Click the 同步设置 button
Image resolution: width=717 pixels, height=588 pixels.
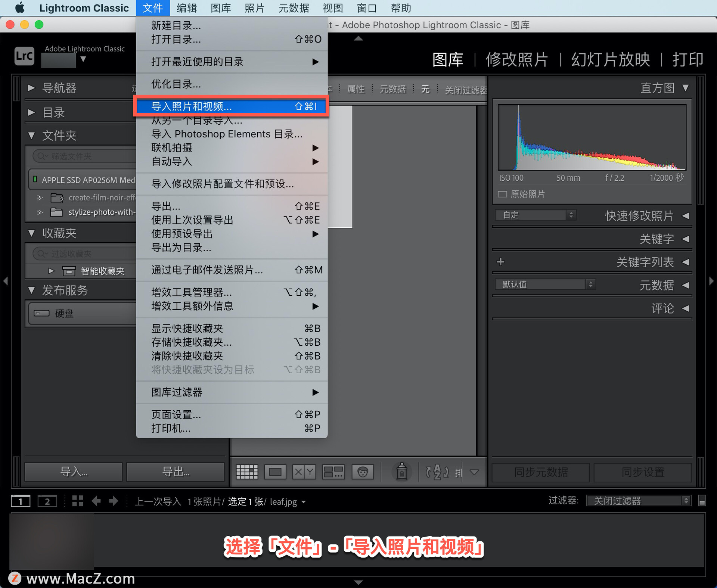(643, 472)
